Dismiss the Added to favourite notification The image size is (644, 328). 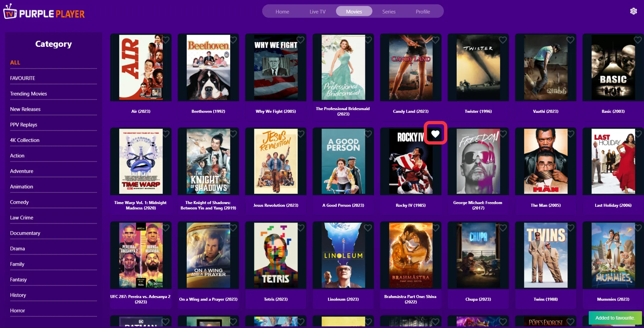(x=615, y=318)
